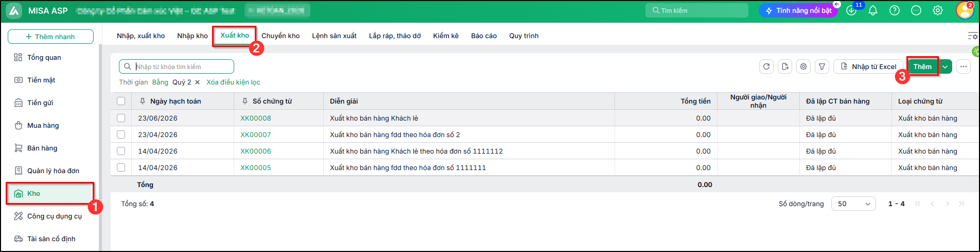Open voucher link XK00007
Screen dimensions: 980x252
[255, 135]
